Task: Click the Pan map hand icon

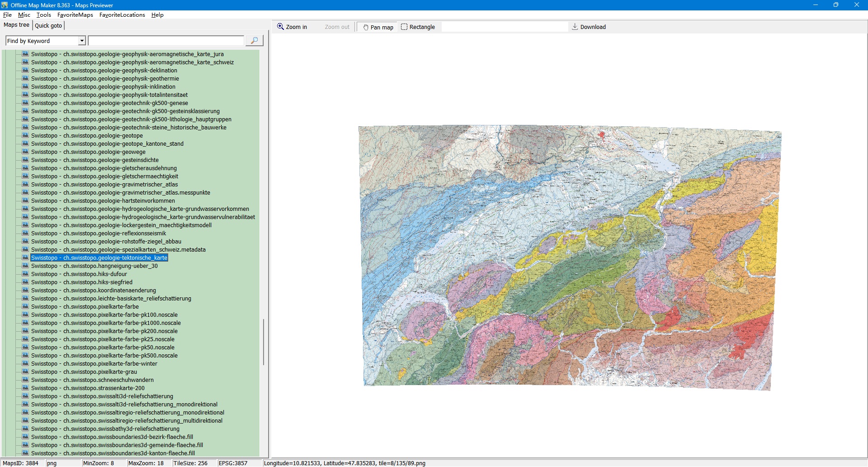Action: (x=365, y=27)
